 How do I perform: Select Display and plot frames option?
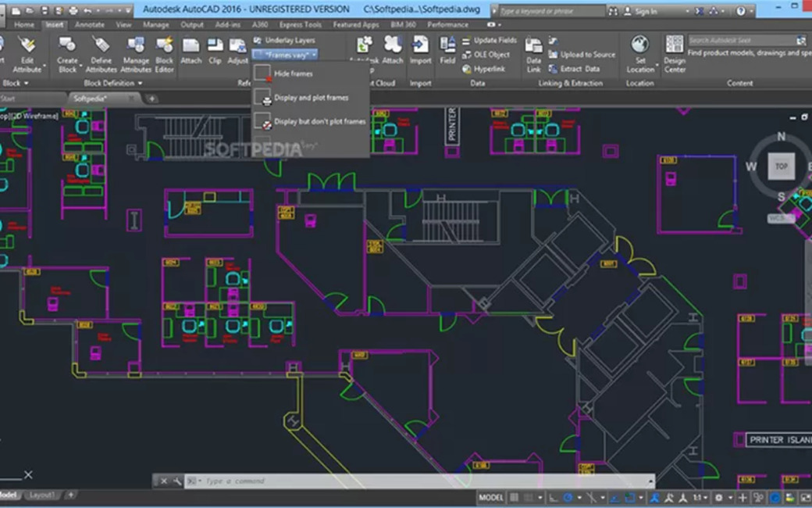coord(310,98)
